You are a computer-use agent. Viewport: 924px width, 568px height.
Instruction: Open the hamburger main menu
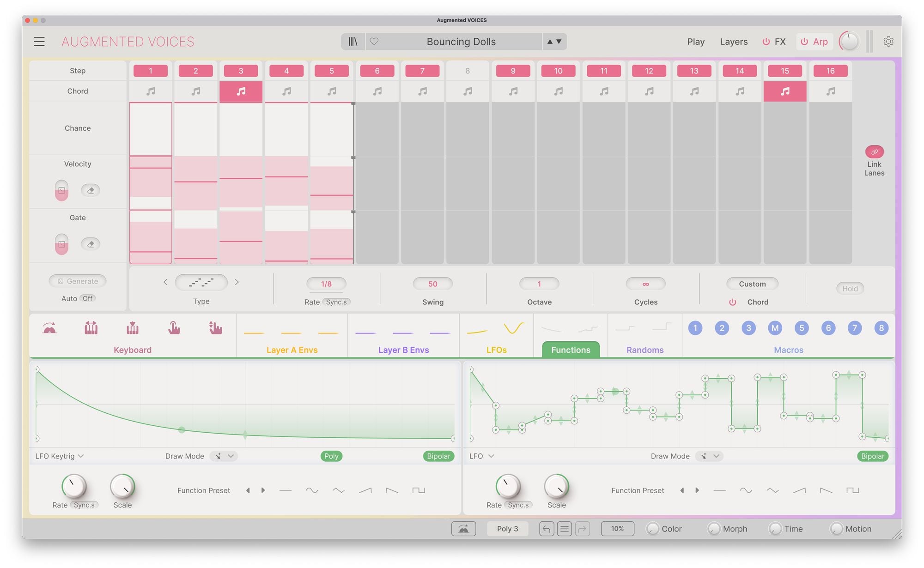39,42
